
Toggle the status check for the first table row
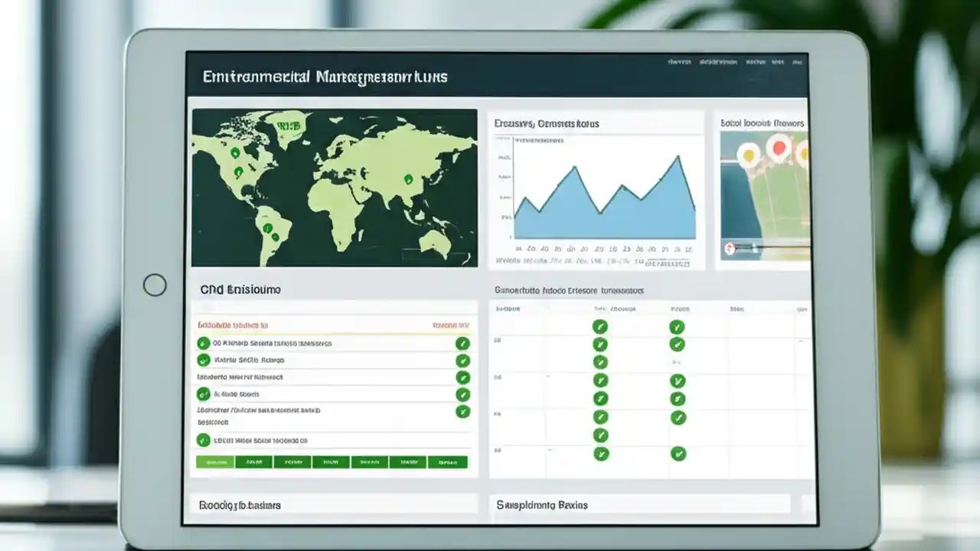(x=600, y=326)
